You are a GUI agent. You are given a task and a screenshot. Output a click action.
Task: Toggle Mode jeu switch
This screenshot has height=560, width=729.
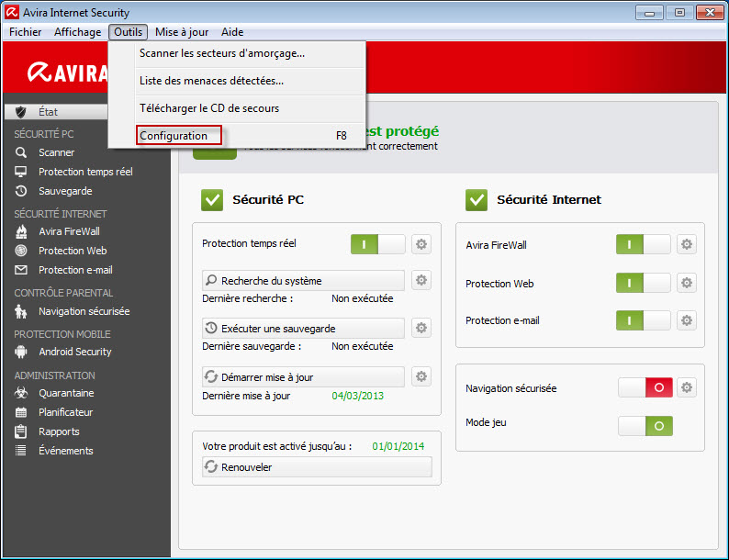[645, 426]
